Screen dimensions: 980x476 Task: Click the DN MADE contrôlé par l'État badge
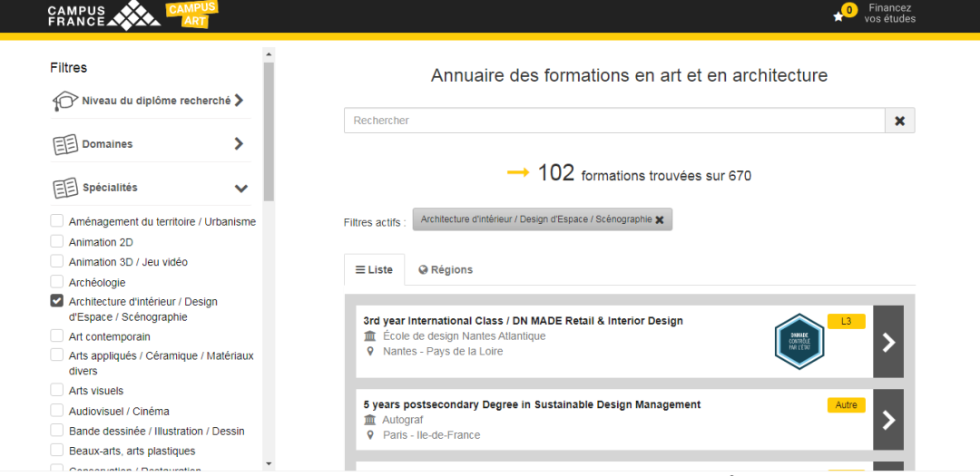(799, 342)
